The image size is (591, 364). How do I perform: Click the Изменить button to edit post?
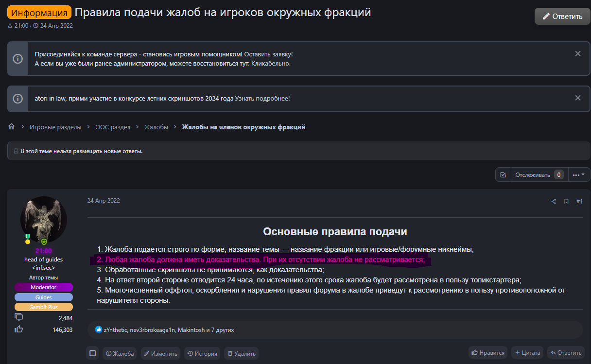160,353
